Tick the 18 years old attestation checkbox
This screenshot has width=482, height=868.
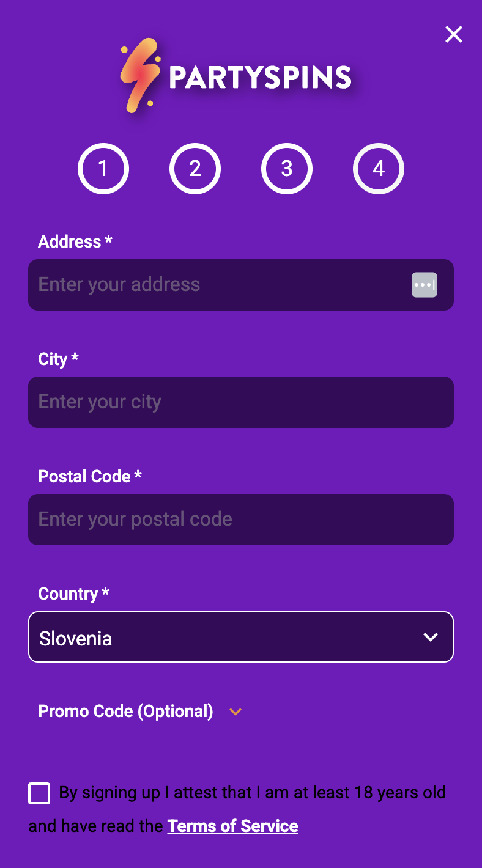(39, 793)
